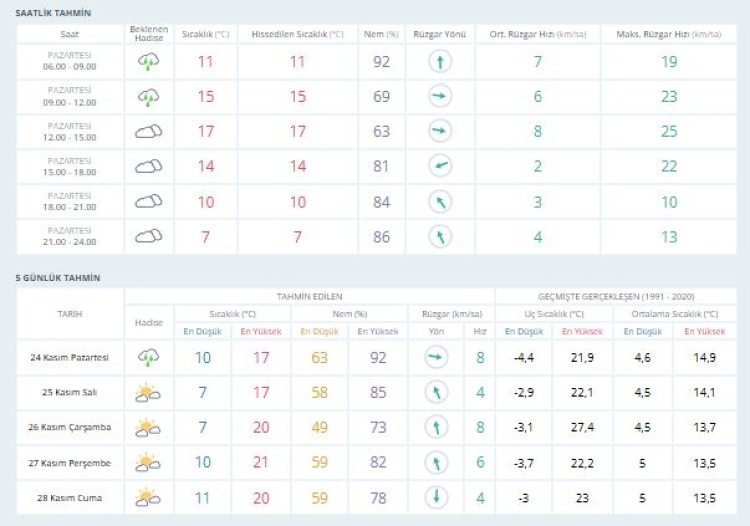
Task: Click the Geçmişte Gerçekleşen (1991 - 2020) header
Action: pos(616,296)
